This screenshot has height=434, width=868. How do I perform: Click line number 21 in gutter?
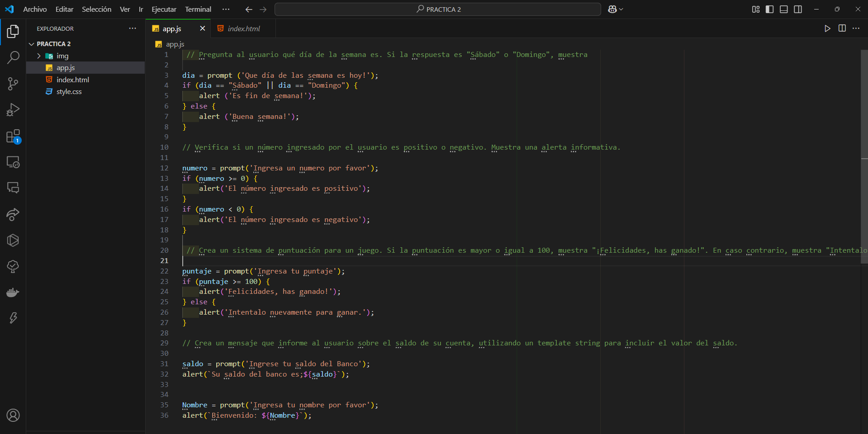tap(164, 261)
